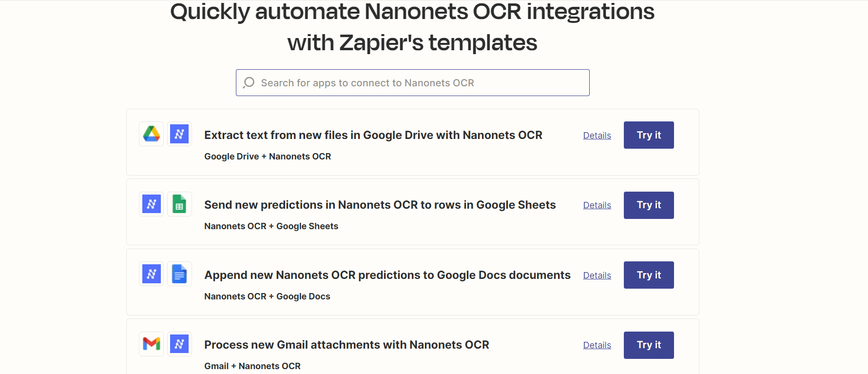Select the "Send new predictions" template title
This screenshot has width=868, height=374.
380,205
